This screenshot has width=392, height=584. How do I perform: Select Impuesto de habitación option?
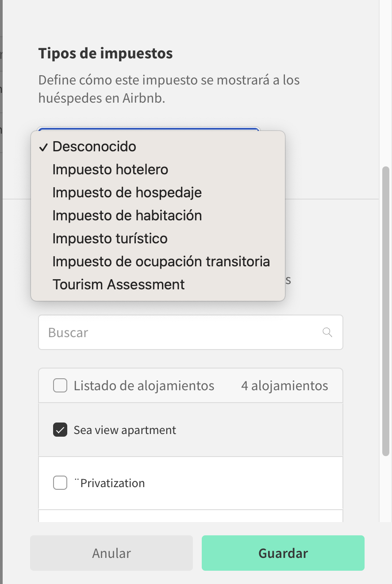tap(127, 215)
